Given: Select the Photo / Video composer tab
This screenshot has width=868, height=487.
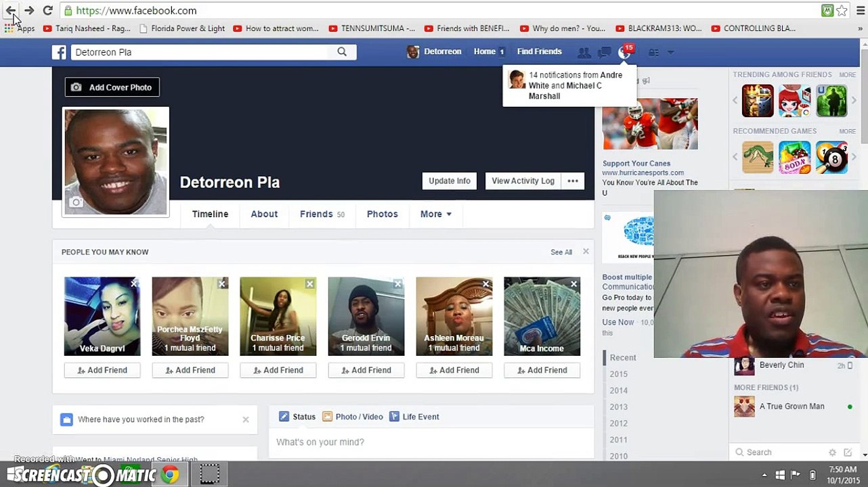Looking at the screenshot, I should click(353, 417).
